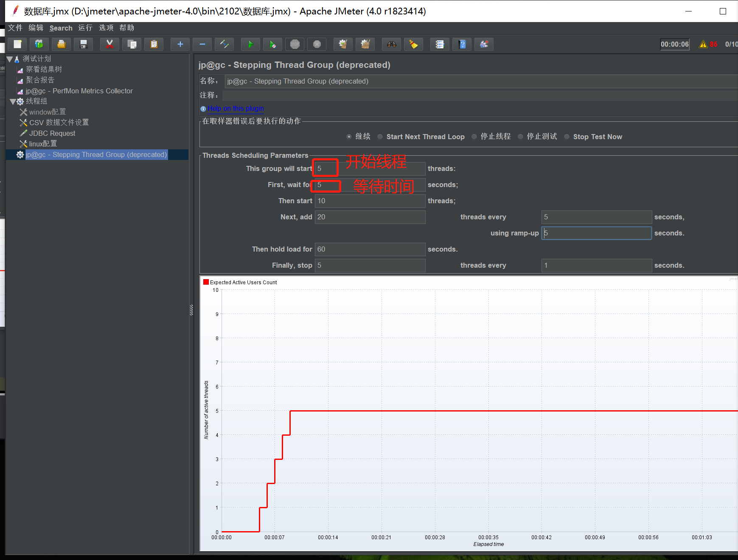Collapse all nodes with the minus icon

(x=202, y=44)
